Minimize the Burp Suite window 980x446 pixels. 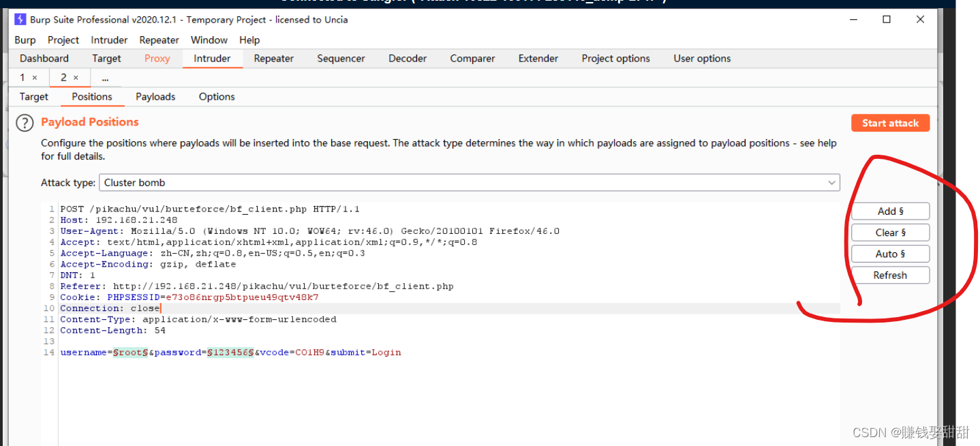click(853, 20)
